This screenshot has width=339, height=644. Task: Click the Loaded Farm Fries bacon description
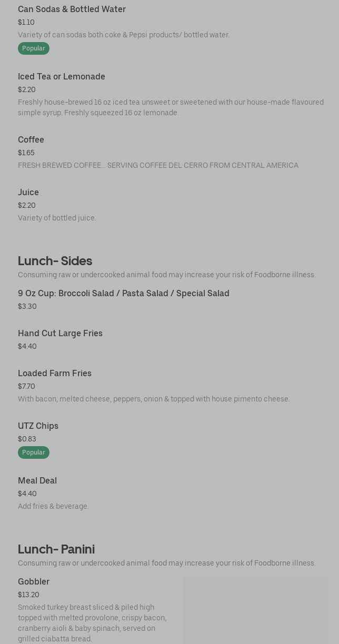(x=154, y=399)
